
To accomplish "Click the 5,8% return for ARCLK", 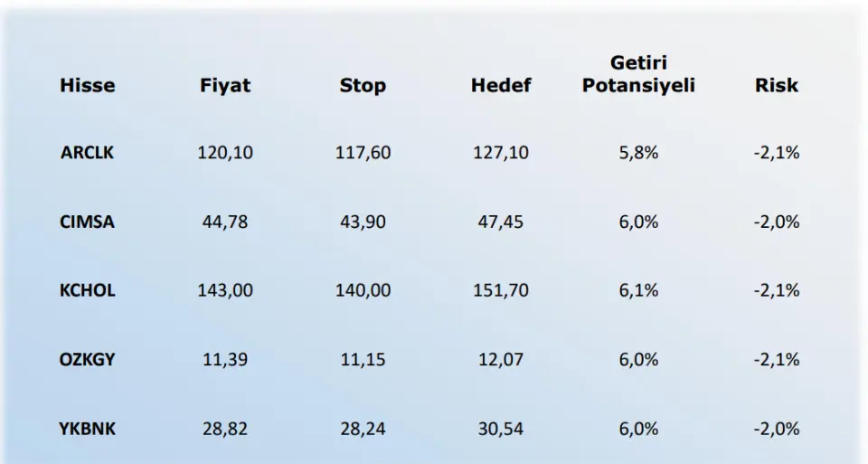I will point(638,152).
